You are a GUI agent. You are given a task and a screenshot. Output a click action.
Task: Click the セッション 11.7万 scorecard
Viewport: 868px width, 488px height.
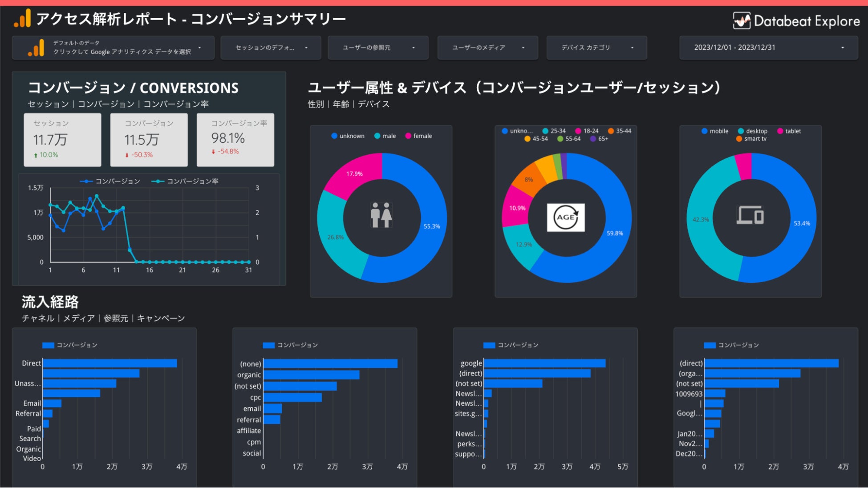62,140
